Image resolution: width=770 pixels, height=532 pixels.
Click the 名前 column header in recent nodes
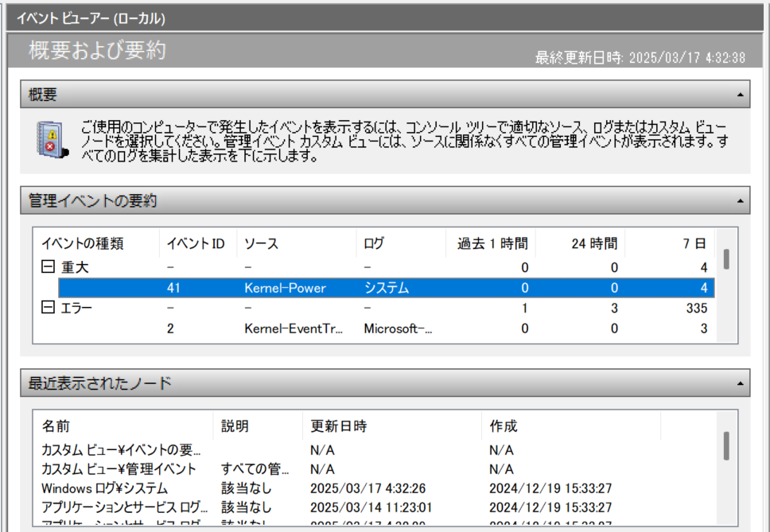pyautogui.click(x=56, y=426)
